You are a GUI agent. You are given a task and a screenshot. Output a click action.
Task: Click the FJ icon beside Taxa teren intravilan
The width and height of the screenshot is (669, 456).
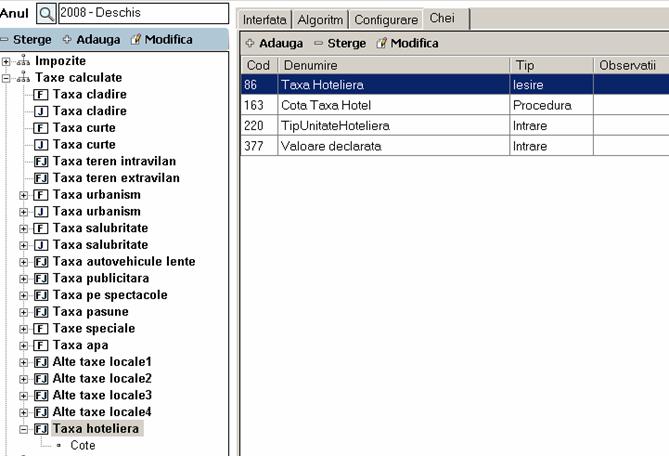pyautogui.click(x=41, y=161)
